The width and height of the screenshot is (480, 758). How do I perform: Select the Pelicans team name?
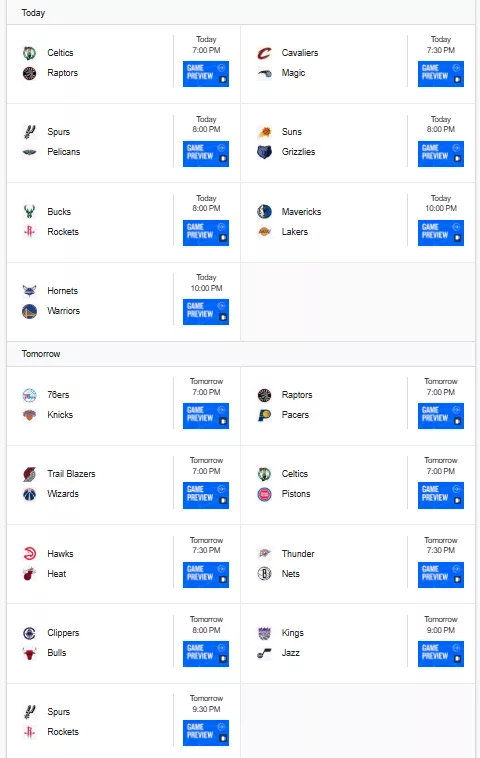[x=63, y=152]
